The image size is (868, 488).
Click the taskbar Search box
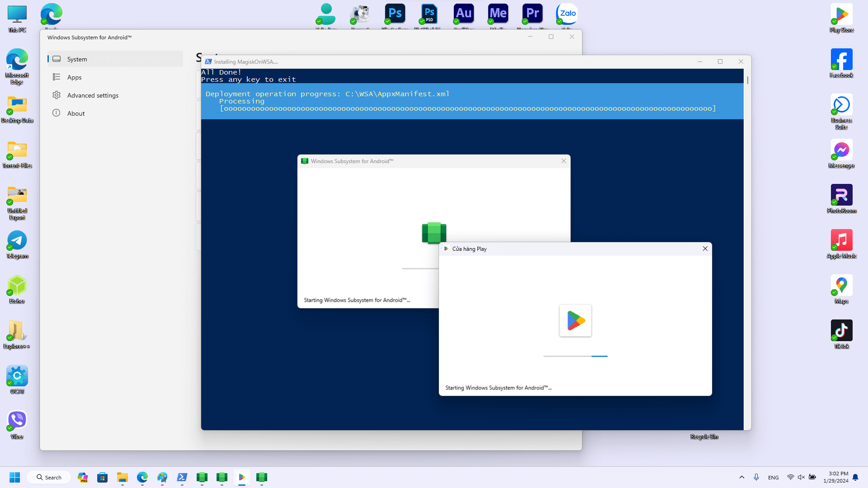[49, 477]
